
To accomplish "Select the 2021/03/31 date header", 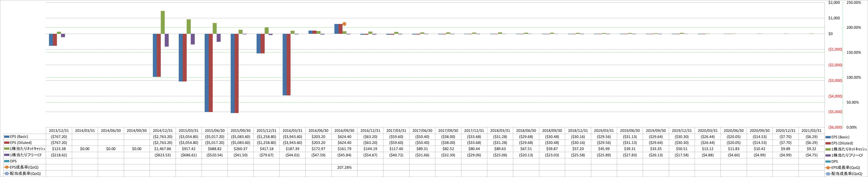I will click(811, 130).
